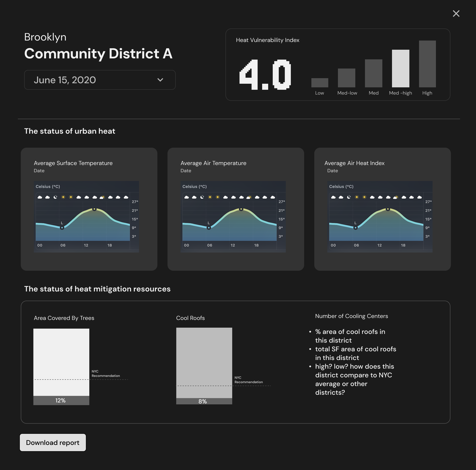This screenshot has width=476, height=470.
Task: Click the '% area of cool roofs' bullet
Action: click(x=350, y=336)
